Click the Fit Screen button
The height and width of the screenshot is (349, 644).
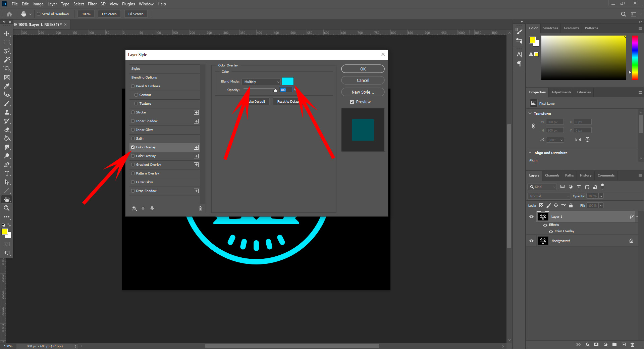pos(109,14)
